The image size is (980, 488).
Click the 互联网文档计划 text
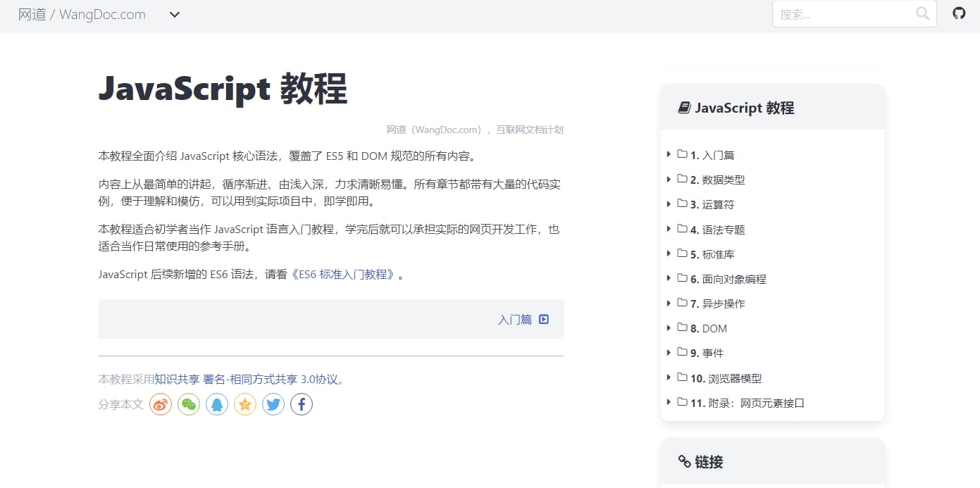tap(530, 130)
